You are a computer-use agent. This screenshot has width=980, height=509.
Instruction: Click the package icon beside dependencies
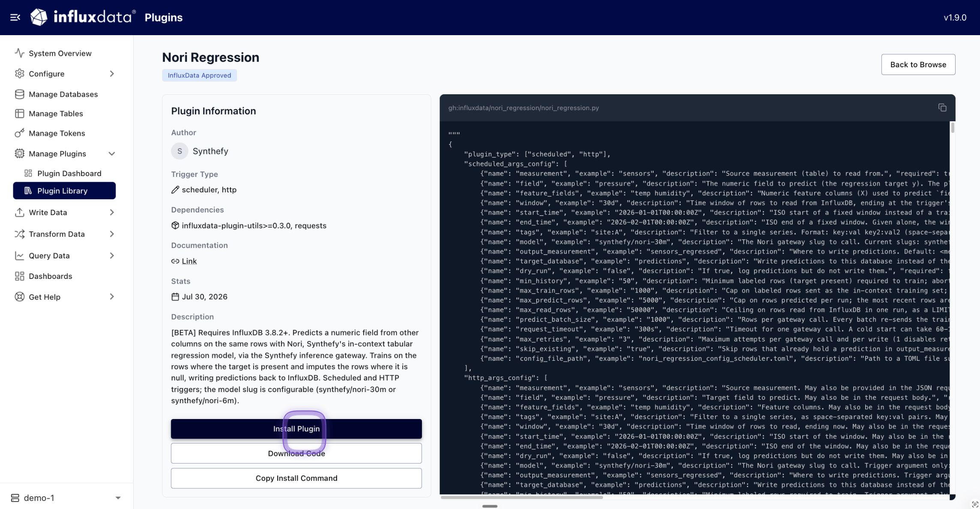(175, 225)
